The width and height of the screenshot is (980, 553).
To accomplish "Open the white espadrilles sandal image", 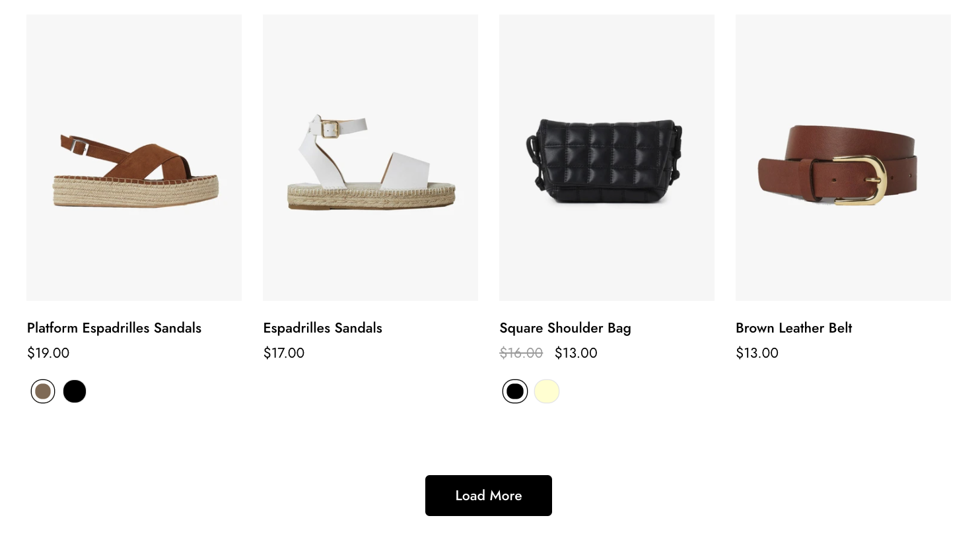I will point(370,158).
